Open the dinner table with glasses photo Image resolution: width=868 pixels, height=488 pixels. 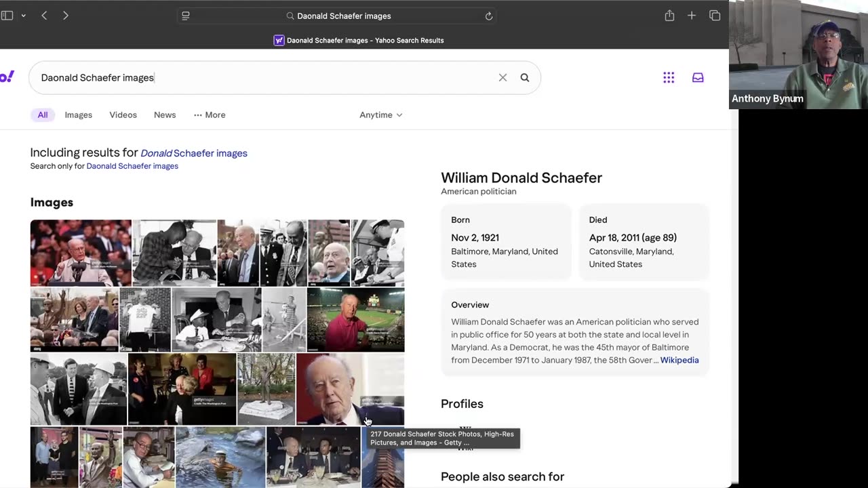point(313,457)
